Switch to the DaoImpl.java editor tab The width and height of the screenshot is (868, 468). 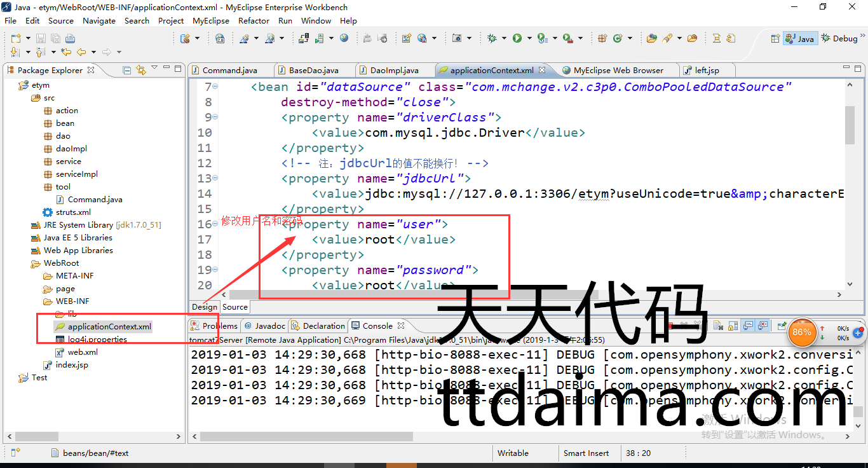tap(394, 70)
